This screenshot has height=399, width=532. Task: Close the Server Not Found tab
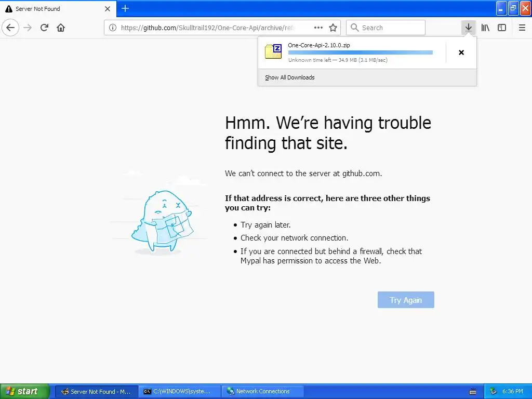pos(108,9)
